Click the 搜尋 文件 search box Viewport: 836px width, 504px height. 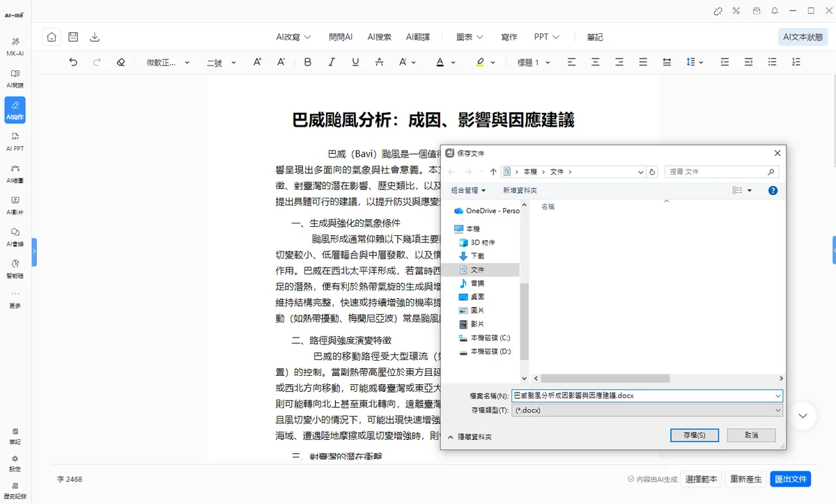(x=722, y=171)
